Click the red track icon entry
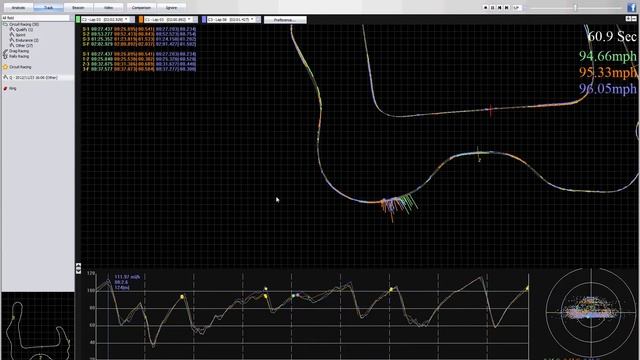 coord(10,88)
